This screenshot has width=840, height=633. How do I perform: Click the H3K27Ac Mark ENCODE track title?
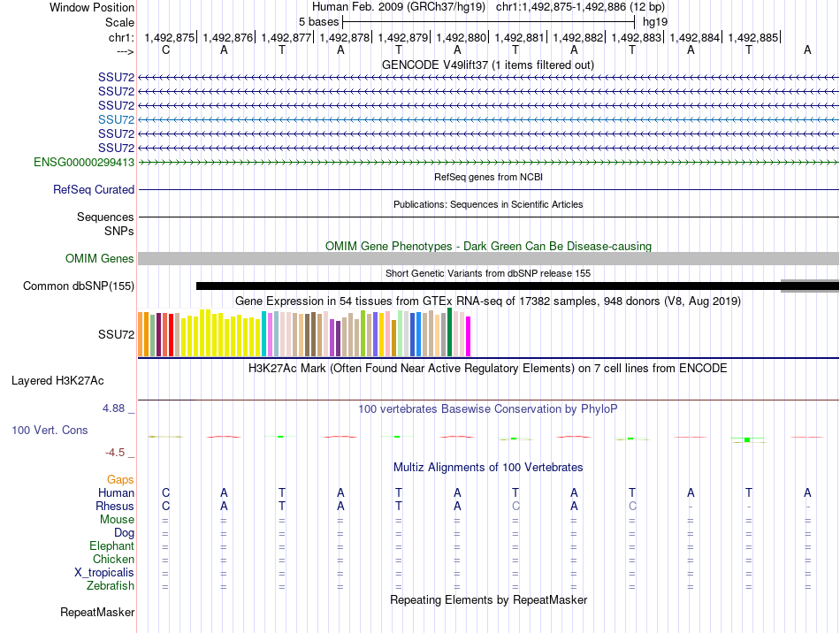(488, 369)
